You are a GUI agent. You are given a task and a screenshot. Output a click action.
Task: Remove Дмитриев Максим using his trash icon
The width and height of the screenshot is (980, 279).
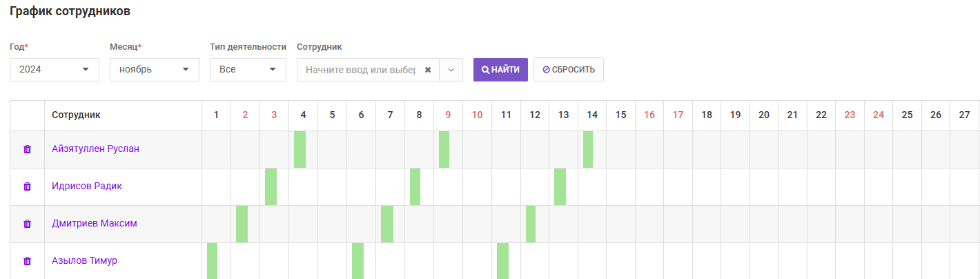(28, 224)
